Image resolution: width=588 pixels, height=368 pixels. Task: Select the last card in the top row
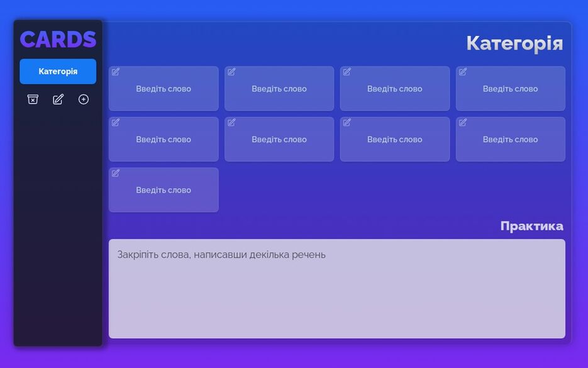510,89
